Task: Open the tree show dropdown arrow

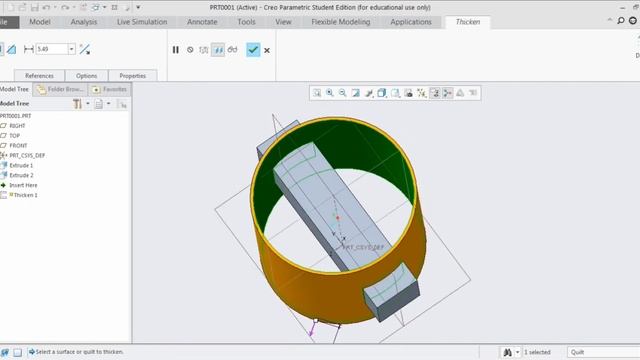Action: click(x=109, y=104)
